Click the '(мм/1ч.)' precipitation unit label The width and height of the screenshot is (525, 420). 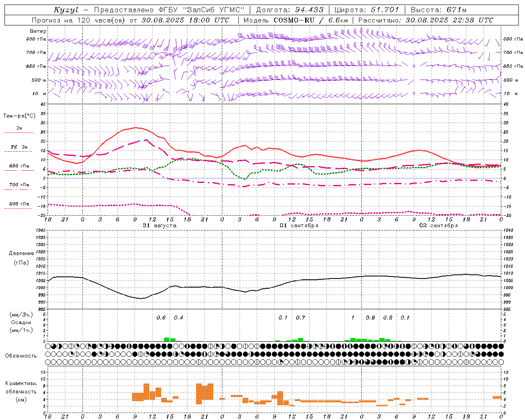[21, 330]
